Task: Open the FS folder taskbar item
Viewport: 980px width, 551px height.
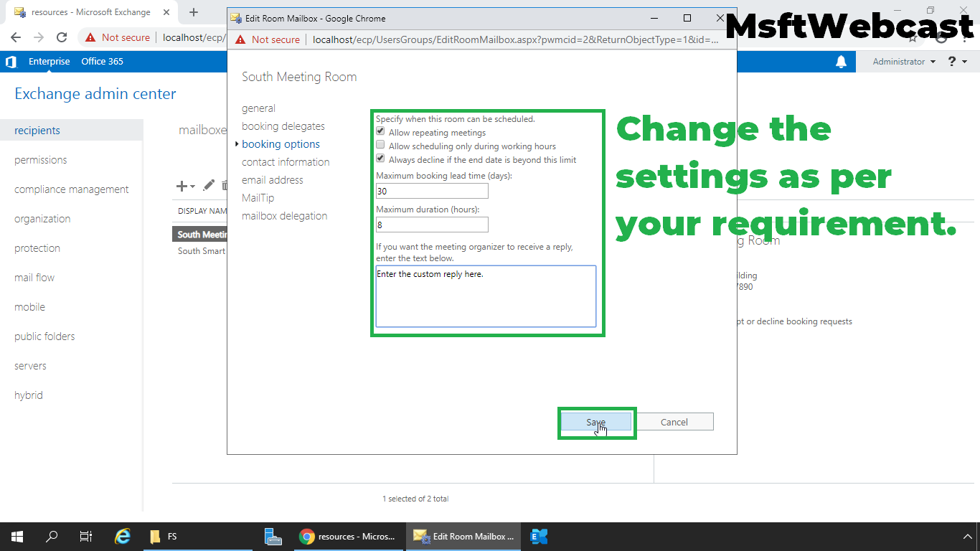Action: point(198,536)
